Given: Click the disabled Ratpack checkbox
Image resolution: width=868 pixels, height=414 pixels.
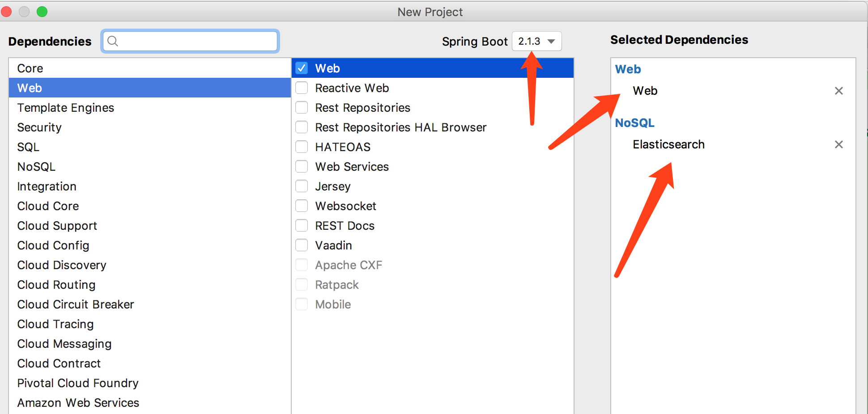Looking at the screenshot, I should pos(302,284).
